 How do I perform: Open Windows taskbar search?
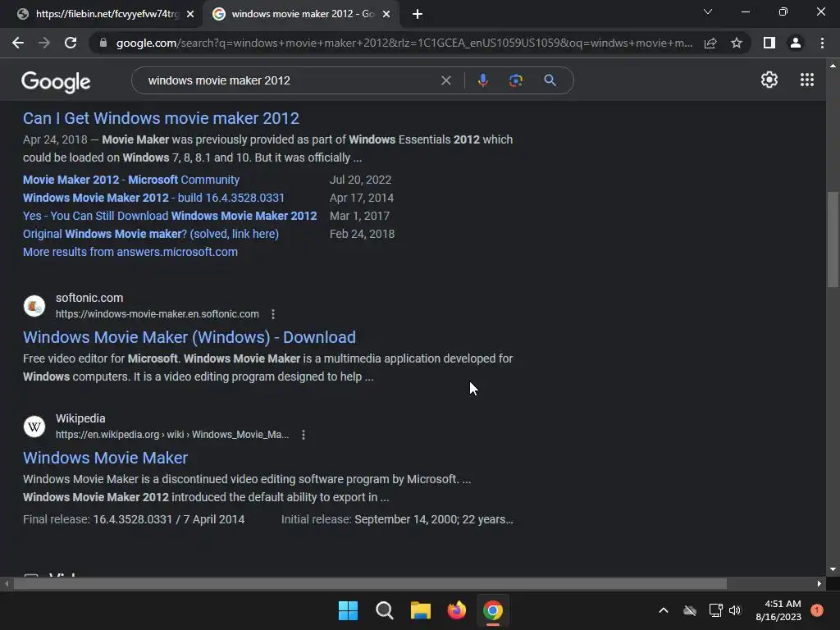click(x=384, y=610)
